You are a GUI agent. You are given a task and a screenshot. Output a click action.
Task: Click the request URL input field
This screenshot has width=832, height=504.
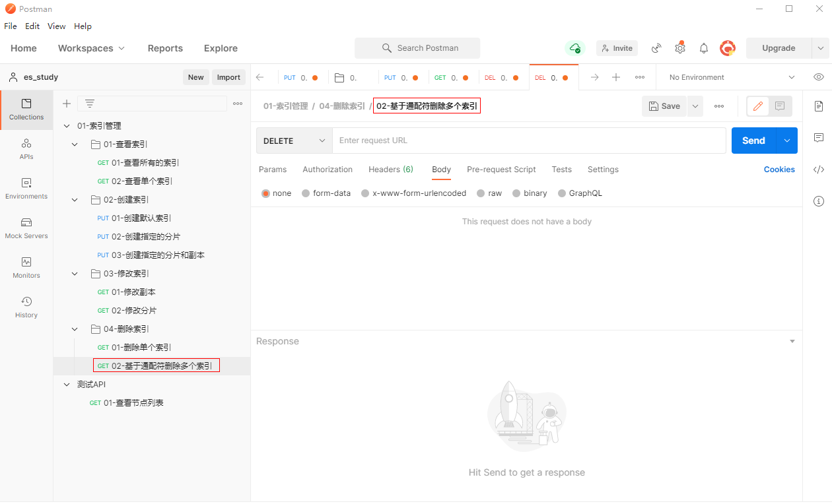(x=528, y=141)
